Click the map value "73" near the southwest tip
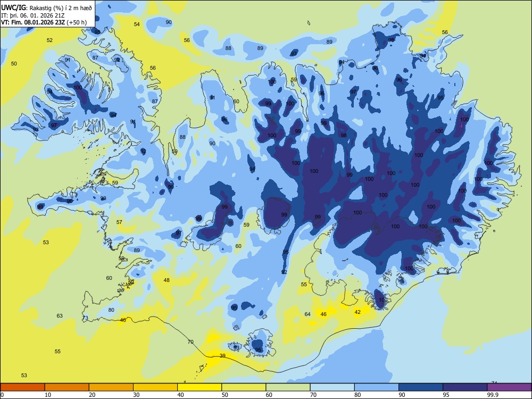 coord(85,318)
